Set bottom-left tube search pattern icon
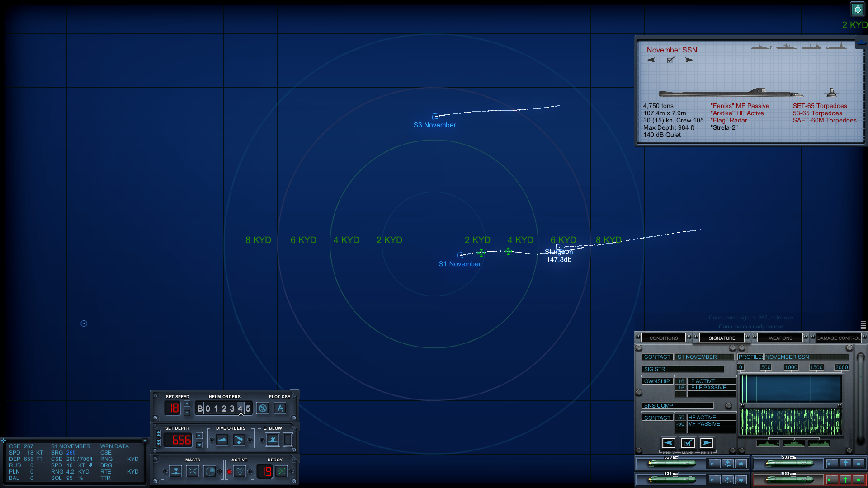Viewport: 868px width, 488px height. point(727,480)
